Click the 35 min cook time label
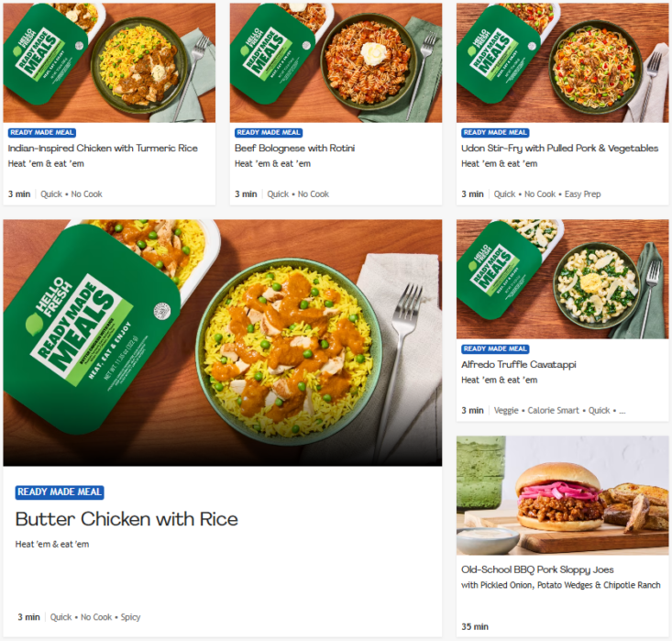The width and height of the screenshot is (672, 641). (475, 626)
